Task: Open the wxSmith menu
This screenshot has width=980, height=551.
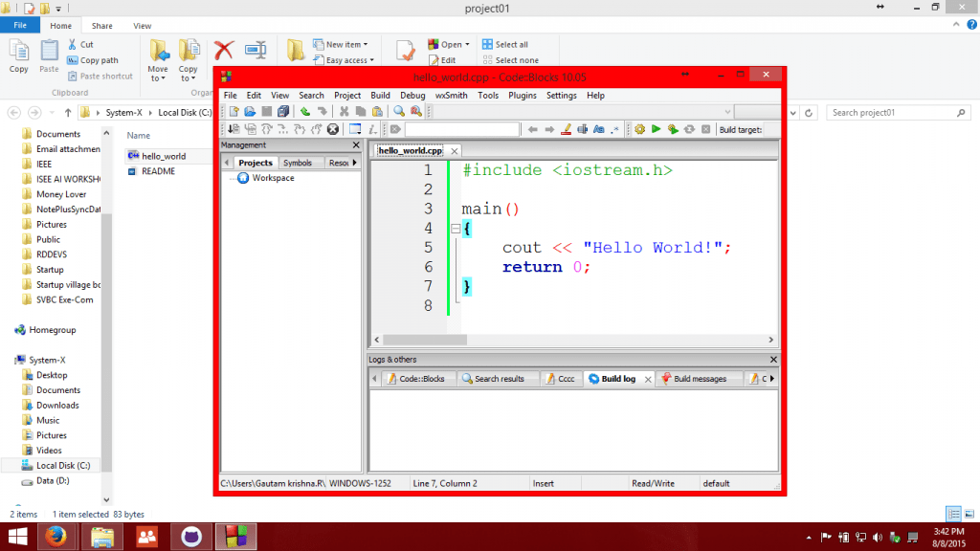Action: [x=452, y=96]
